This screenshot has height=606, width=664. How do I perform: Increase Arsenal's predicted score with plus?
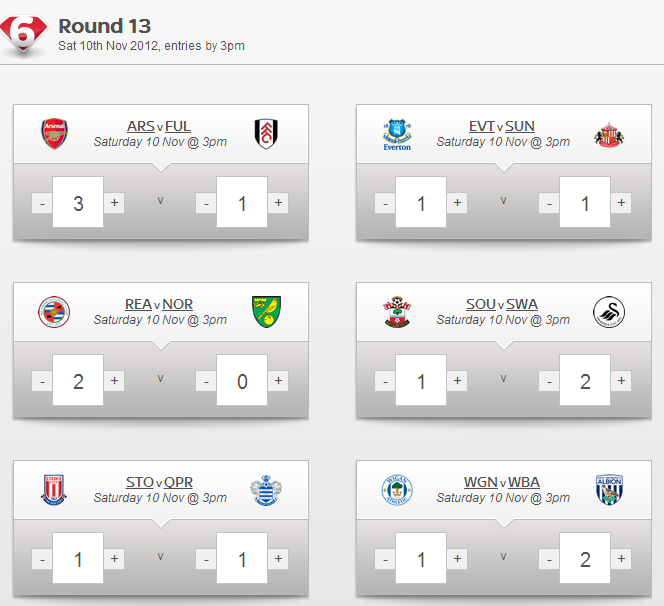pyautogui.click(x=115, y=203)
